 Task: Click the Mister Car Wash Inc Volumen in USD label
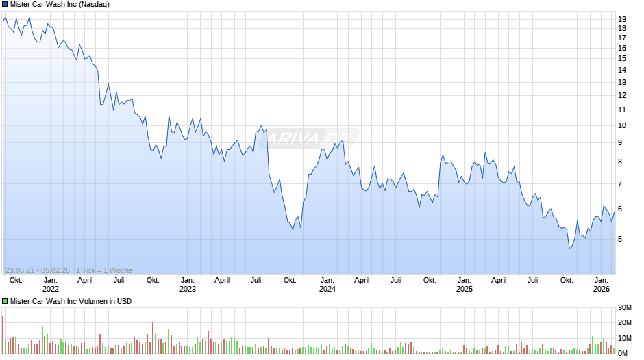pos(71,301)
